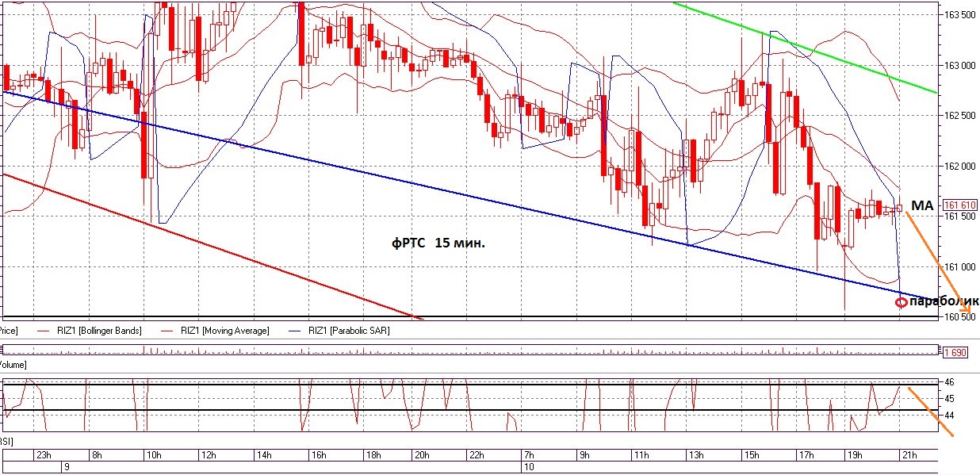Select the green descending trend line
Image resolution: width=980 pixels, height=475 pixels.
click(805, 48)
